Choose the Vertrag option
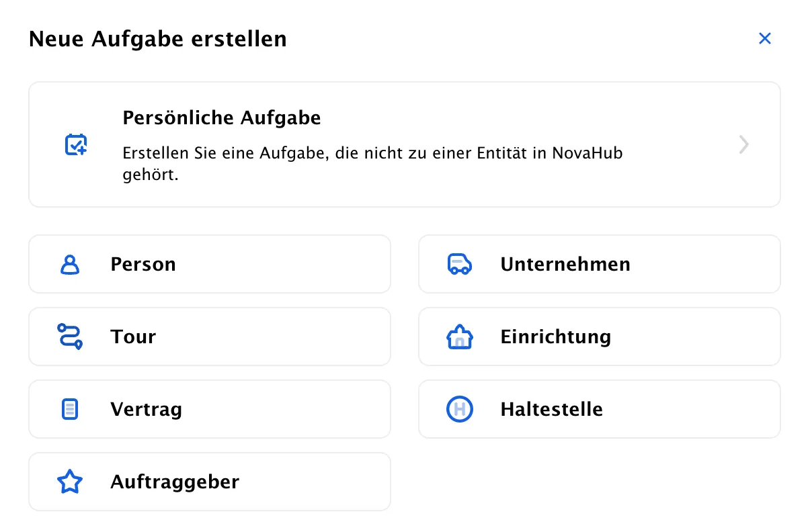Screen dimensions: 808x532 pyautogui.click(x=210, y=409)
